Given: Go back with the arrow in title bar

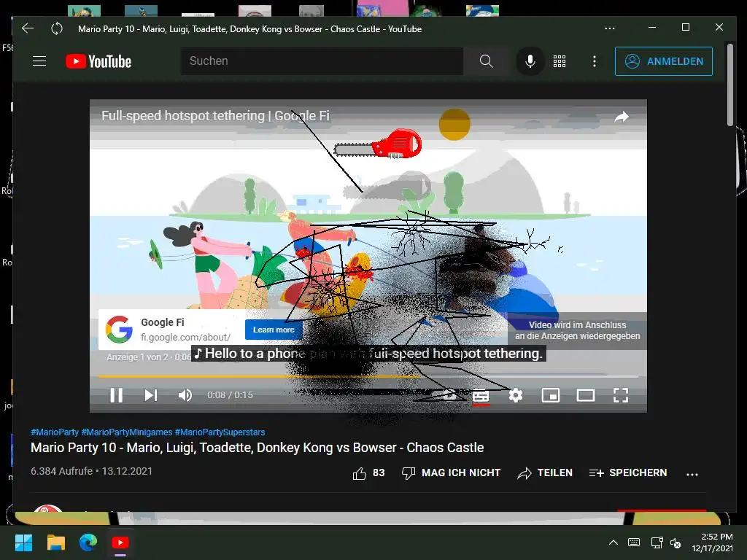Looking at the screenshot, I should pyautogui.click(x=28, y=28).
